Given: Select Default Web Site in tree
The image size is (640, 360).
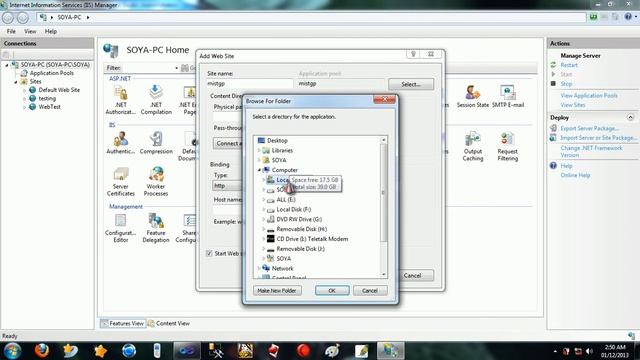Looking at the screenshot, I should [59, 90].
